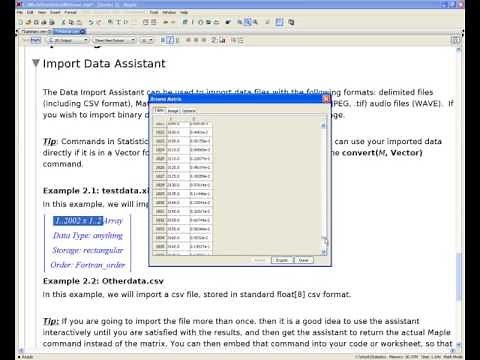Click Export button in Browse Matrix dialog
The height and width of the screenshot is (360, 480).
click(282, 260)
